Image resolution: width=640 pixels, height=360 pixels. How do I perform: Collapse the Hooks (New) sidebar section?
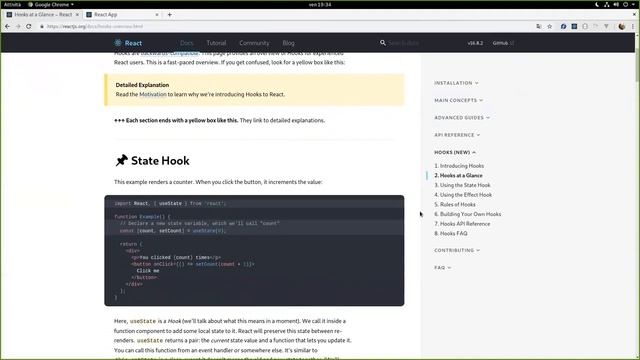pos(455,152)
